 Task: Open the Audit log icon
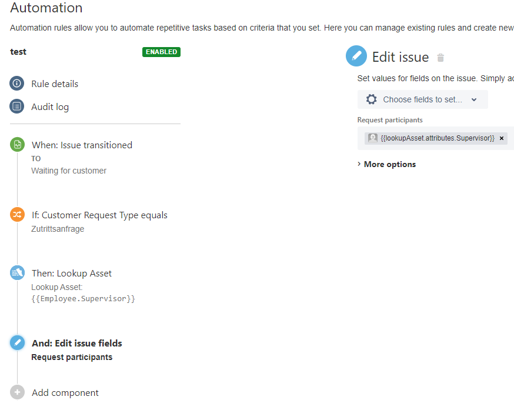(x=17, y=106)
